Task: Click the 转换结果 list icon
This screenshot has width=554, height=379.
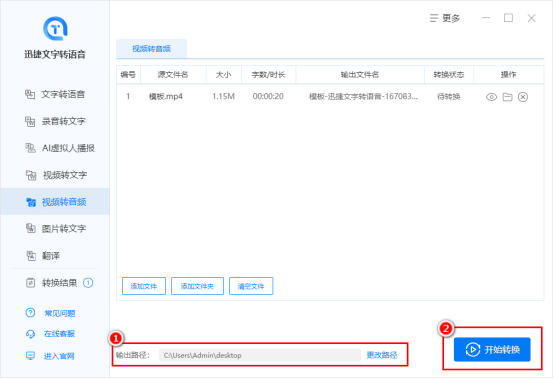Action: coord(31,283)
